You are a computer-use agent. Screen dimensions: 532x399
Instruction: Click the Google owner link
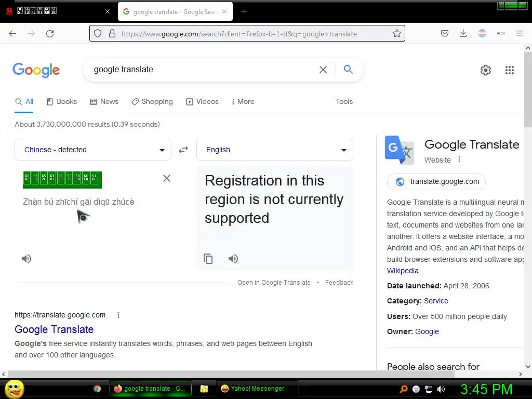427,331
